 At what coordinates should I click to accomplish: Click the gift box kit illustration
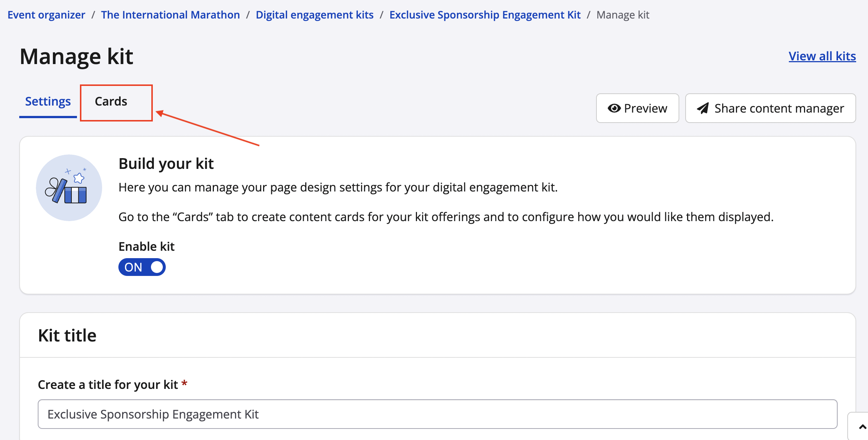click(x=69, y=188)
